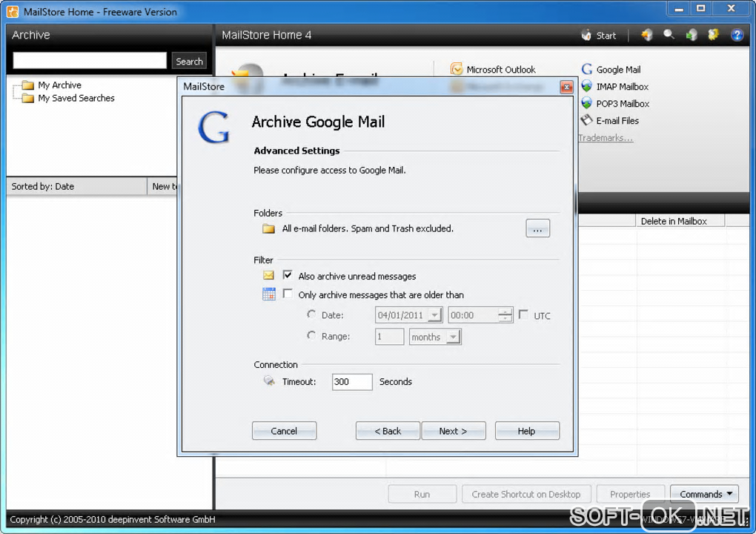The width and height of the screenshot is (756, 534).
Task: Click the Range number field
Action: 389,337
